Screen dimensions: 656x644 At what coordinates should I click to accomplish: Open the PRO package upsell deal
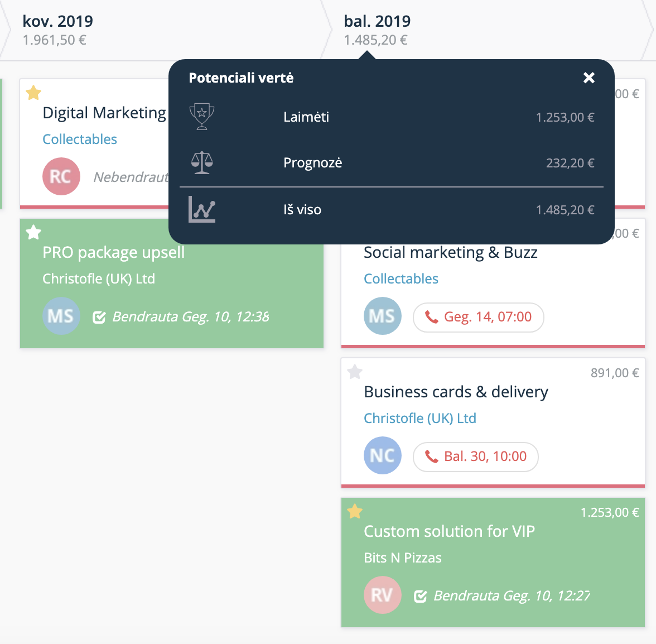(x=113, y=252)
